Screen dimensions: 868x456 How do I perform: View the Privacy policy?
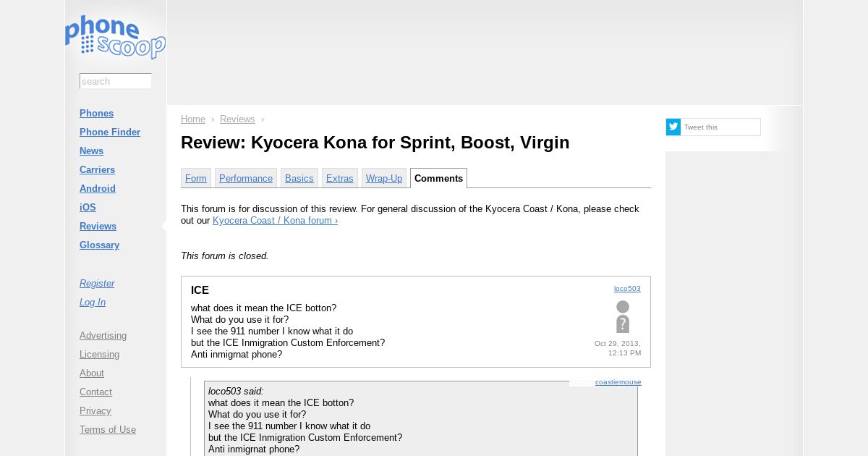tap(95, 410)
